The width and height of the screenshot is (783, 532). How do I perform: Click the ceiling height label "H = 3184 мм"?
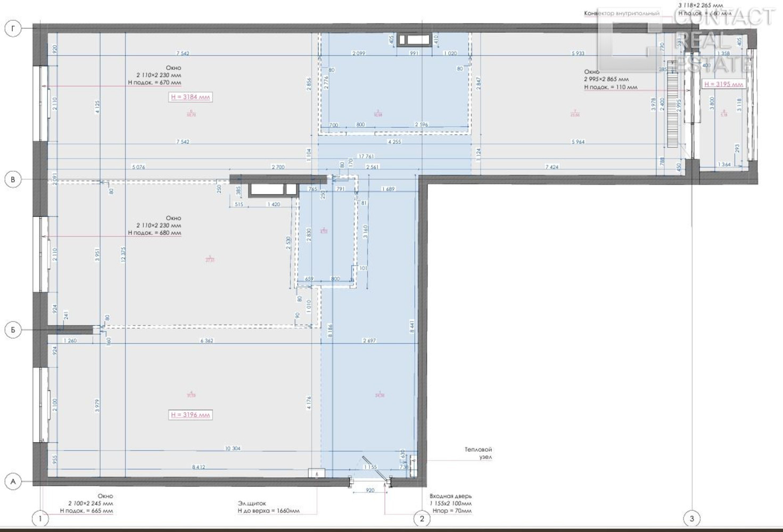(x=191, y=97)
